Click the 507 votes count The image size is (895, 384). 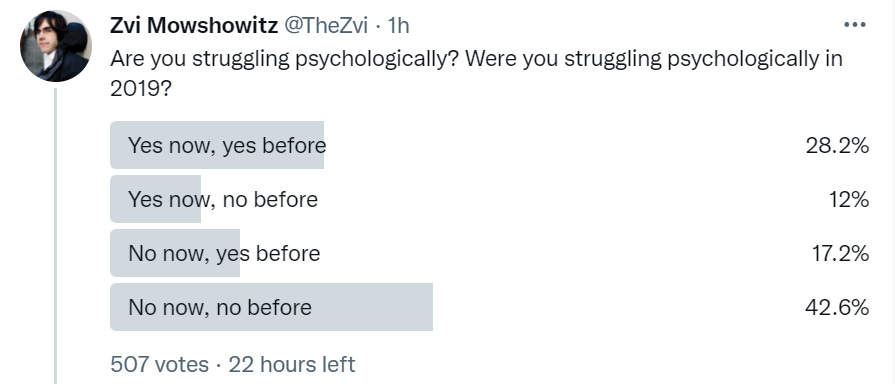(159, 364)
